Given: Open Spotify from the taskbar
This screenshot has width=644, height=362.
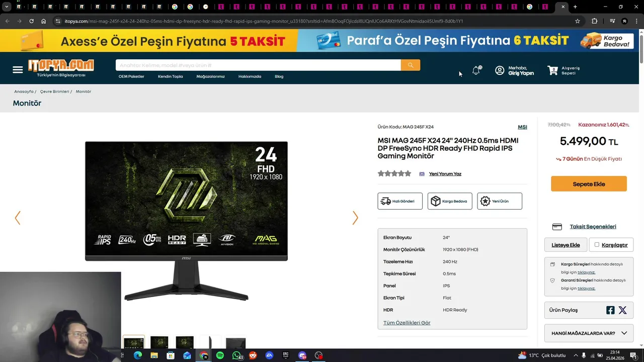Looking at the screenshot, I should coord(220,355).
